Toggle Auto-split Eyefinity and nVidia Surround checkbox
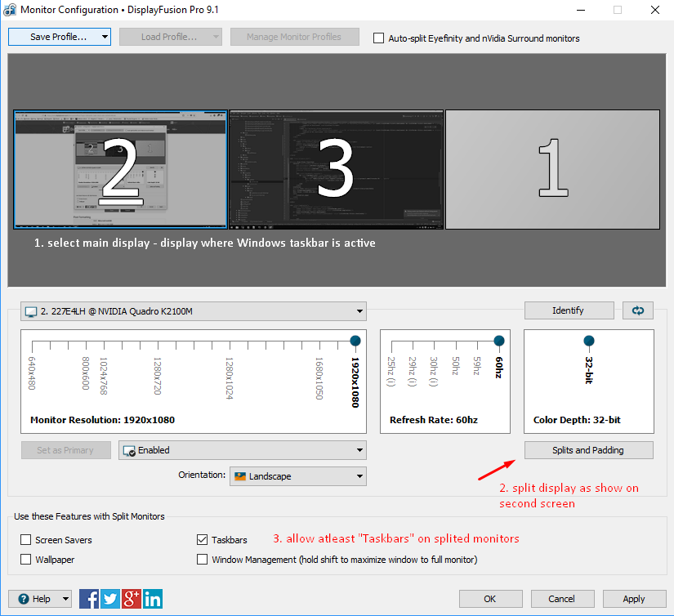 pos(378,38)
